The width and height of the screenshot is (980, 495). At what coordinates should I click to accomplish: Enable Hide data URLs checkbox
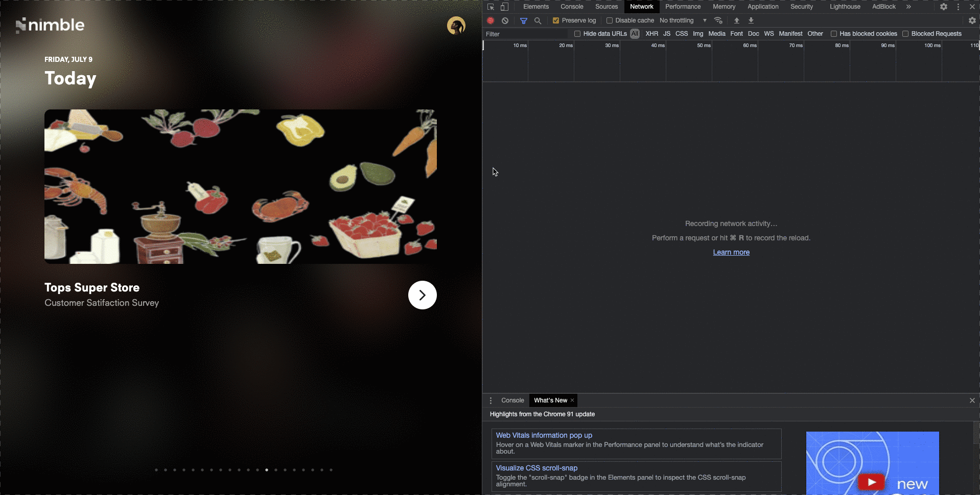click(577, 34)
